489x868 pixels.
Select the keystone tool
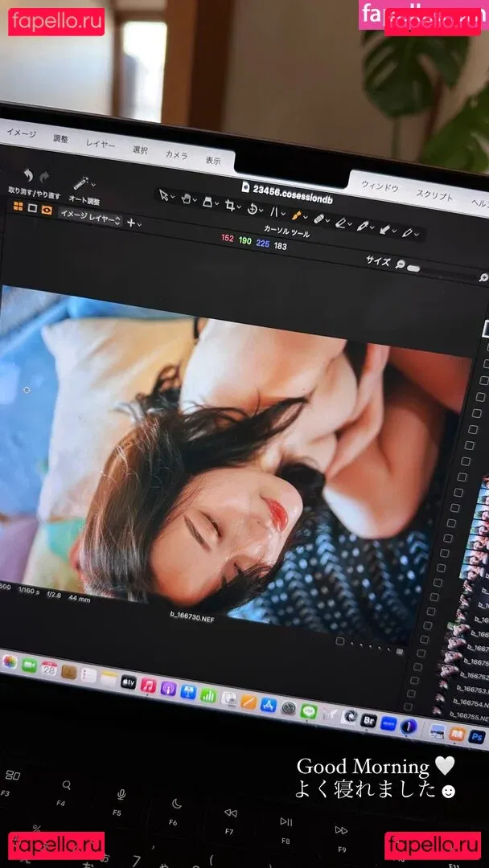coord(274,211)
